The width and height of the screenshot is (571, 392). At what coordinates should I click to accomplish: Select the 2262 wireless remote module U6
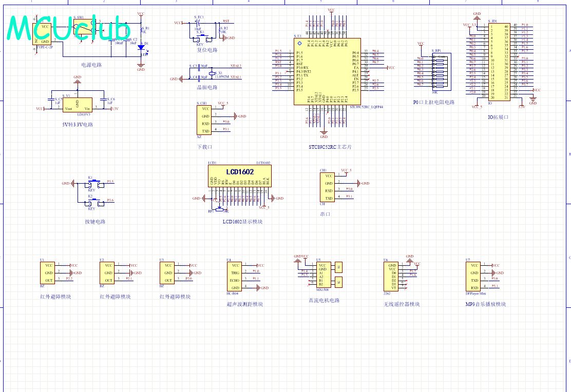click(392, 277)
